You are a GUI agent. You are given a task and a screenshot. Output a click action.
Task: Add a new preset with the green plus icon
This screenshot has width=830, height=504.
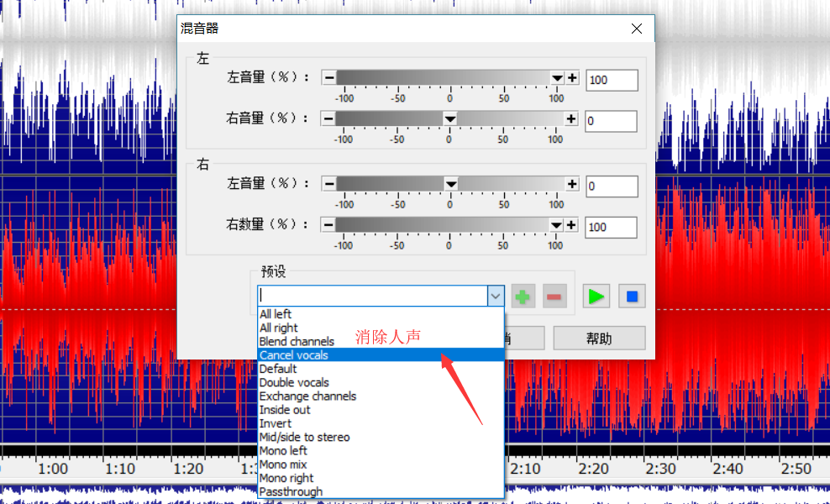(522, 297)
